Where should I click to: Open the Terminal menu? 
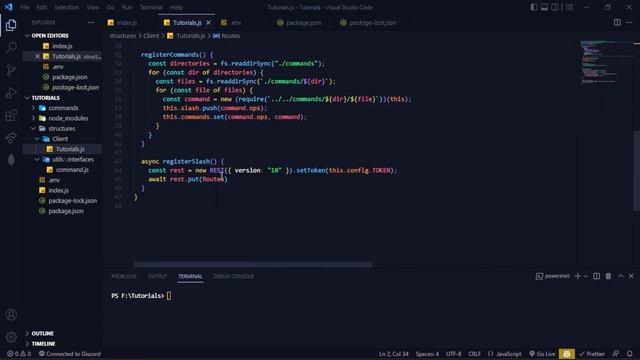[151, 7]
